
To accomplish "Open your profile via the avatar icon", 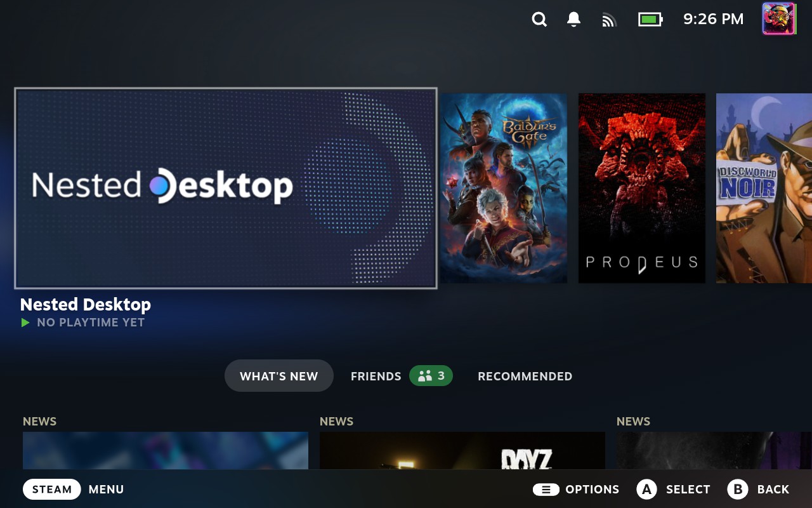I will (778, 18).
